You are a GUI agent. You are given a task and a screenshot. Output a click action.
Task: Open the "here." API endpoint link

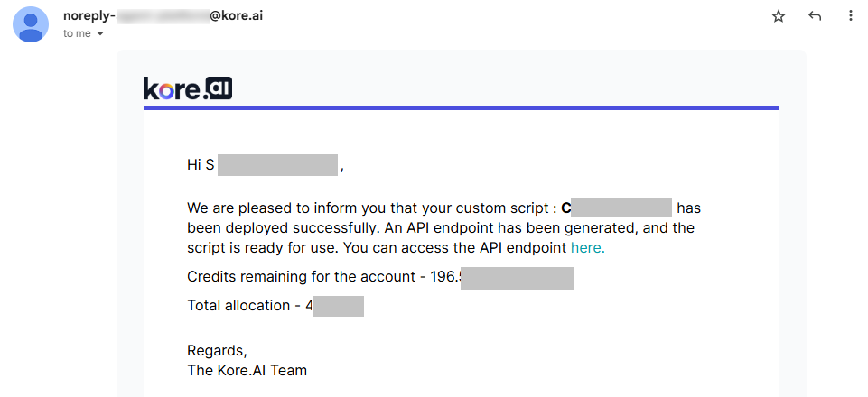tap(587, 247)
